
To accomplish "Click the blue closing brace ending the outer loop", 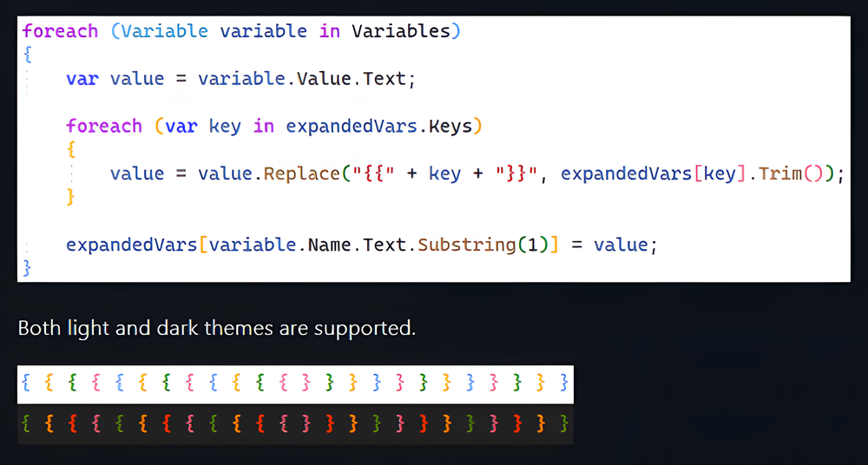I will (27, 268).
